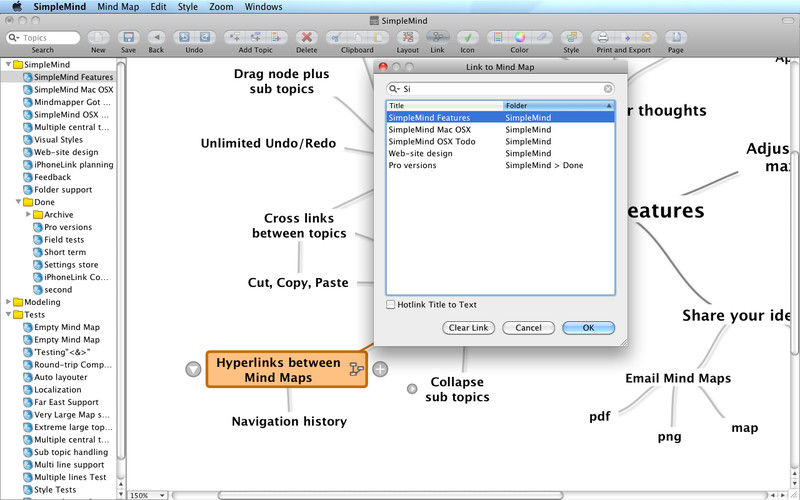Click the Copy icon in the Clipboard group
This screenshot has height=500, width=800.
(357, 37)
